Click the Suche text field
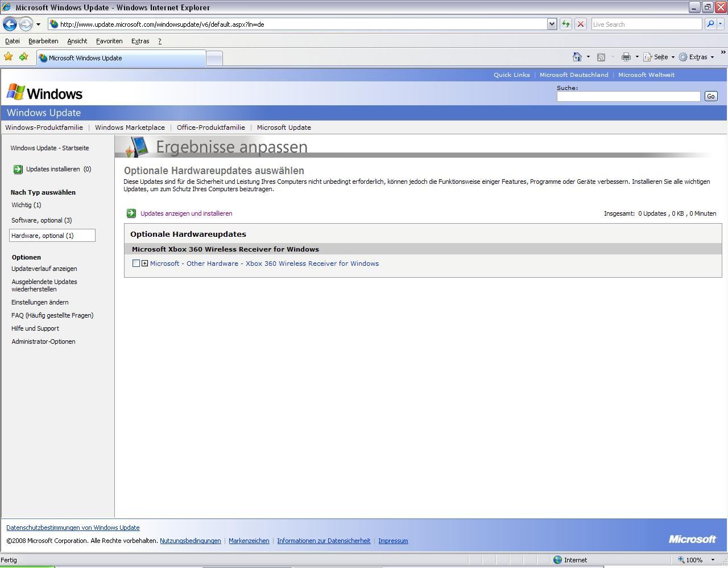The image size is (728, 568). (628, 96)
